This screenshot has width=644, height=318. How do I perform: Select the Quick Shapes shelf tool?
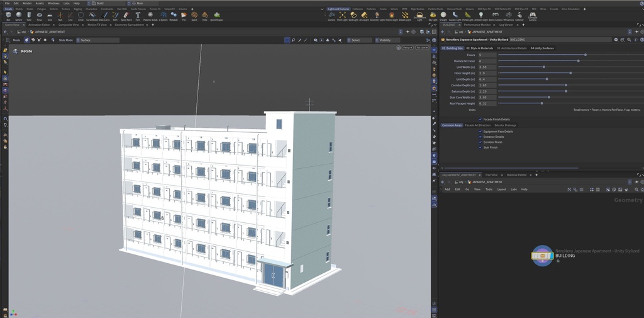(x=216, y=16)
